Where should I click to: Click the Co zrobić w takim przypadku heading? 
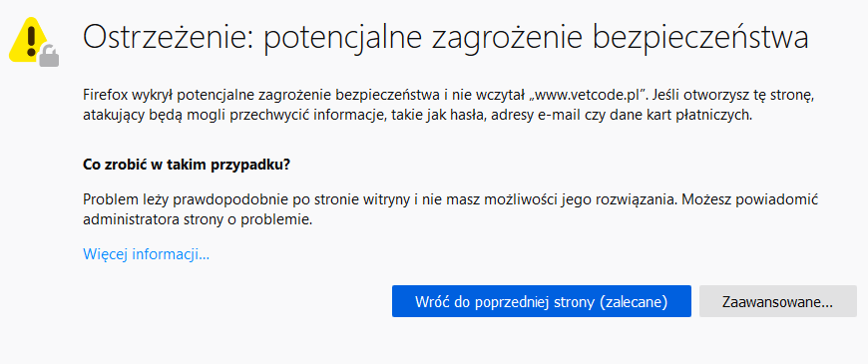point(187,165)
